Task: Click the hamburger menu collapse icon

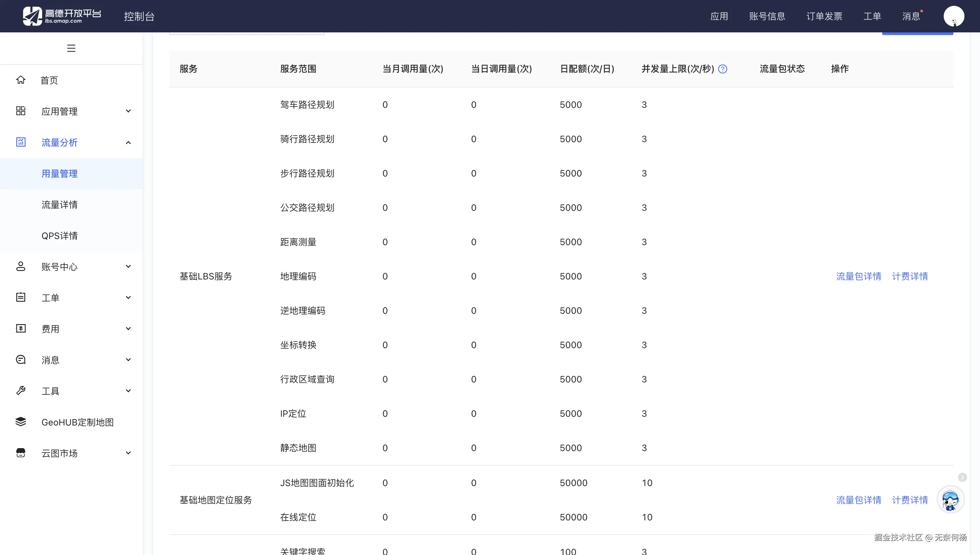Action: tap(71, 49)
